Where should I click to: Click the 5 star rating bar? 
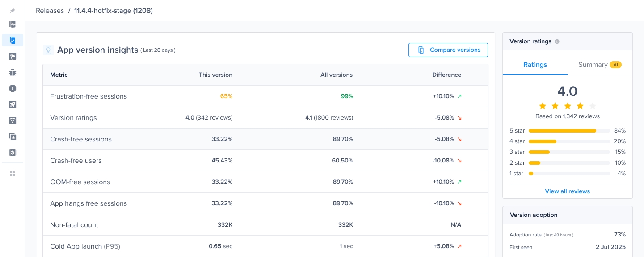click(x=569, y=131)
